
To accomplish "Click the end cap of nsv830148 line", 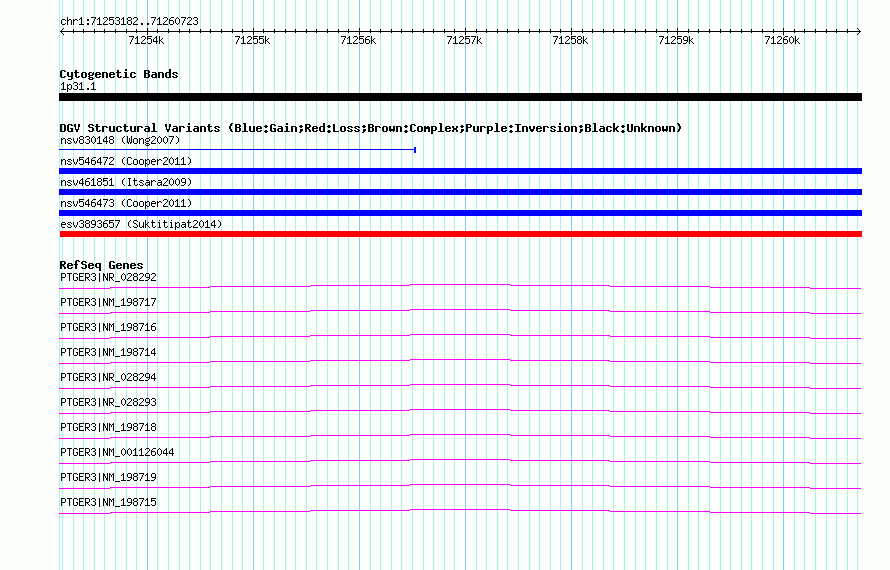I will pos(415,150).
